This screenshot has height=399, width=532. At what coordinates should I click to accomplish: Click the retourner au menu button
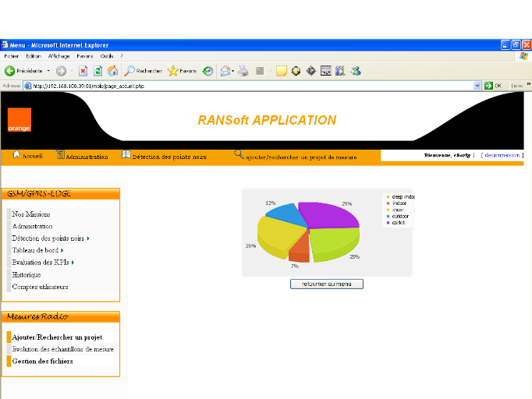point(326,284)
